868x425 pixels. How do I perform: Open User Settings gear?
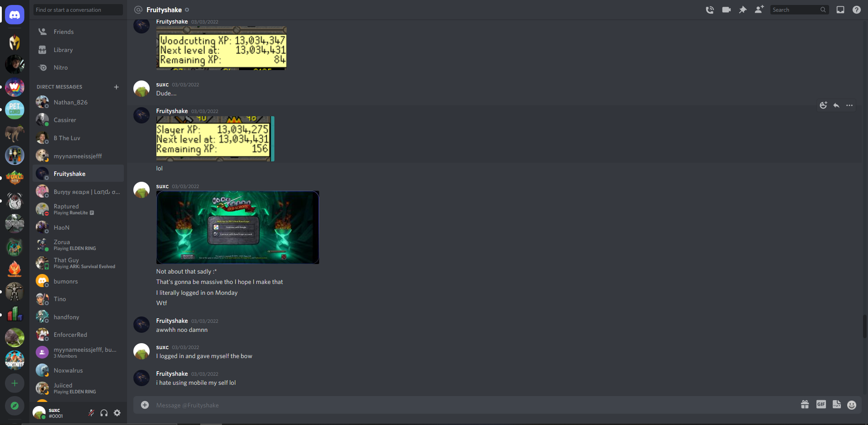pyautogui.click(x=117, y=413)
